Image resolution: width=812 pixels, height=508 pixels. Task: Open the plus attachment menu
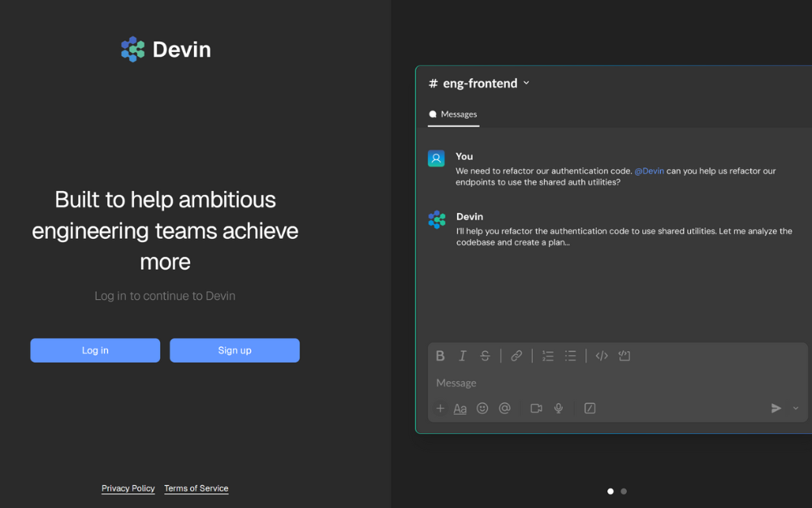click(x=440, y=409)
